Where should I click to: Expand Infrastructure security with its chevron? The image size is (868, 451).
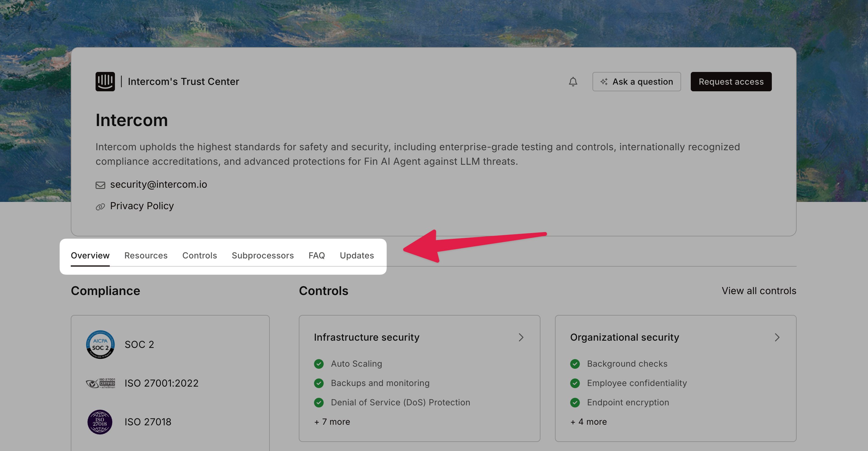(521, 337)
